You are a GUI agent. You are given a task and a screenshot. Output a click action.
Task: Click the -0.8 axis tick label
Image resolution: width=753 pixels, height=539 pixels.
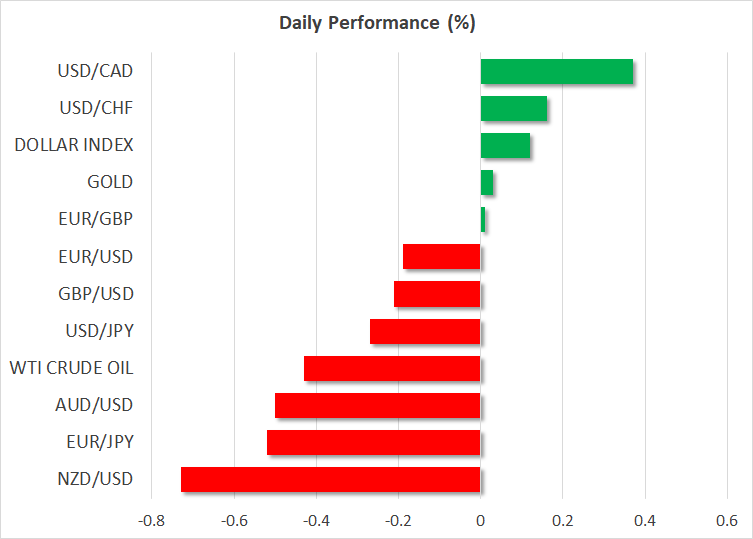tap(151, 521)
